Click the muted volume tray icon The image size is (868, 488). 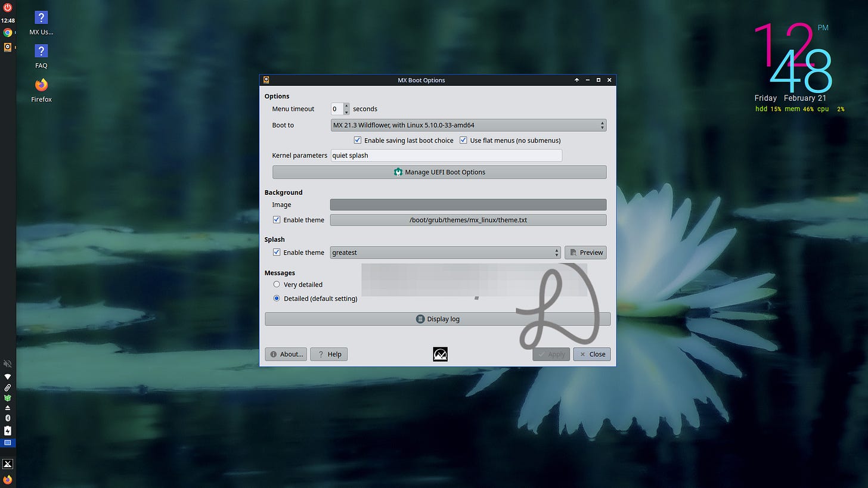pos(8,363)
